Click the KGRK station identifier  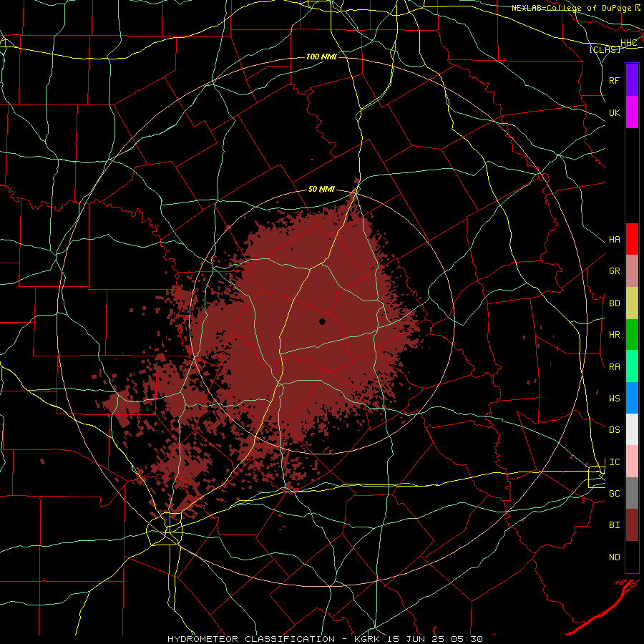(367, 639)
